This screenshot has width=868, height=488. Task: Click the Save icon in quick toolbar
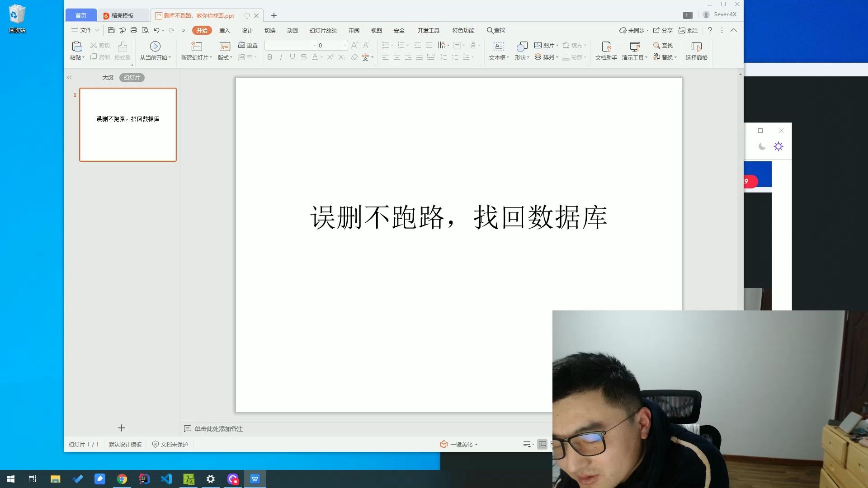click(111, 30)
